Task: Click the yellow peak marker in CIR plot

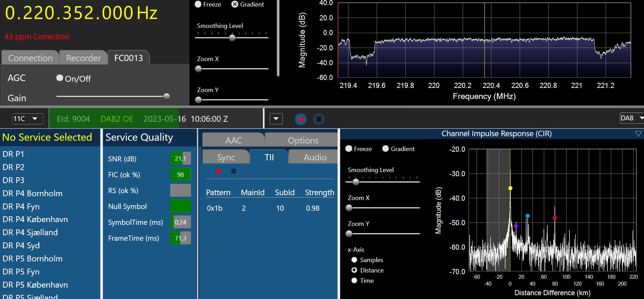Action: pyautogui.click(x=510, y=188)
